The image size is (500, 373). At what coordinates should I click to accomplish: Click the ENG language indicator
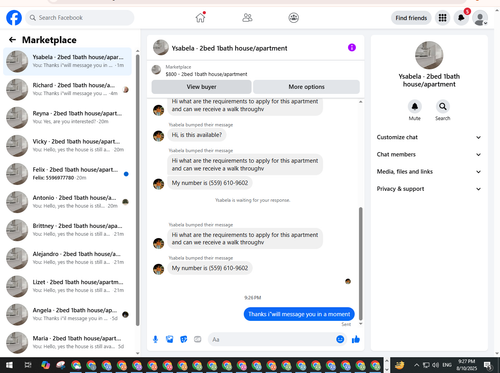click(x=447, y=365)
